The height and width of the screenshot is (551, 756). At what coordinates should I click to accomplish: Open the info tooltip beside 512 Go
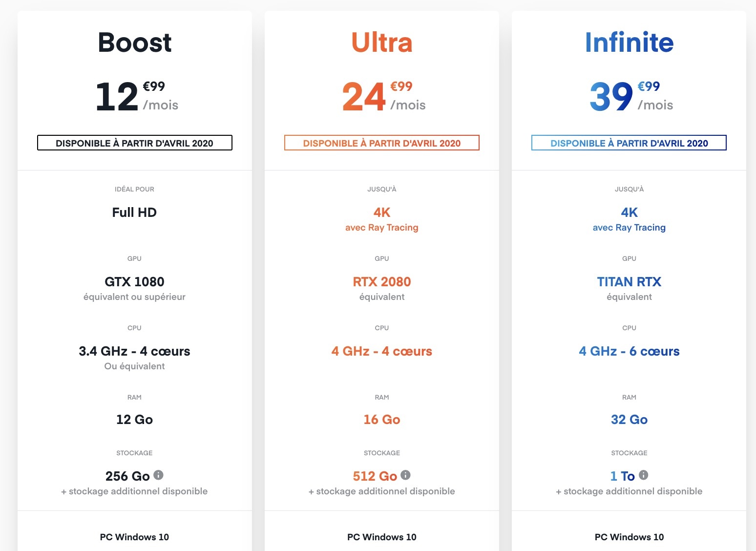405,475
